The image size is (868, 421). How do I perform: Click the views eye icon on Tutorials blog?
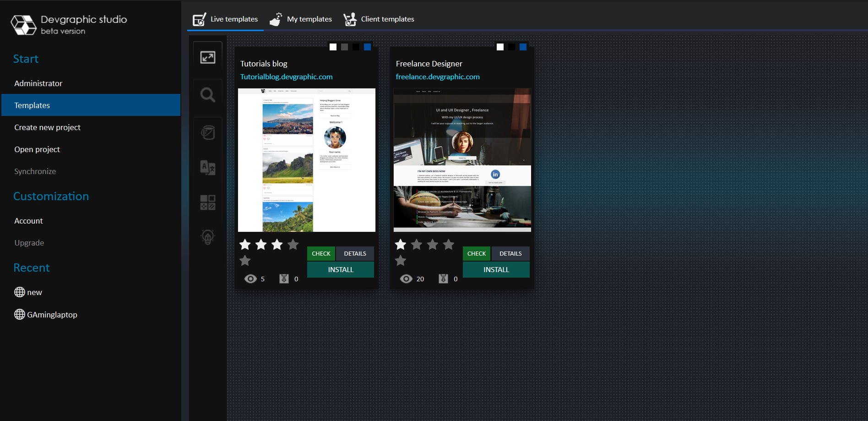pos(250,279)
